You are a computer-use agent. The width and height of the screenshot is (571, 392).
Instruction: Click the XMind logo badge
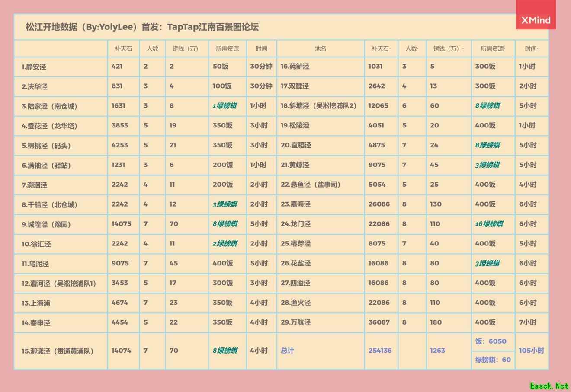(x=536, y=20)
